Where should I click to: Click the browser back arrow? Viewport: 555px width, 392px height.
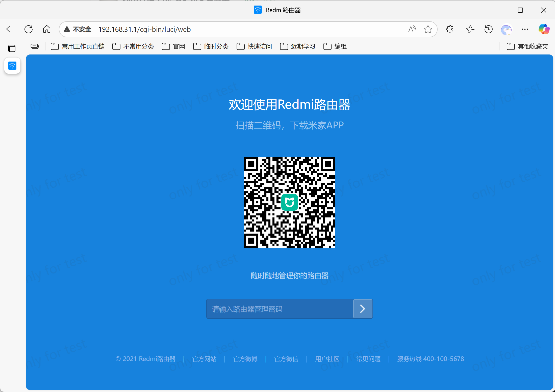click(10, 29)
